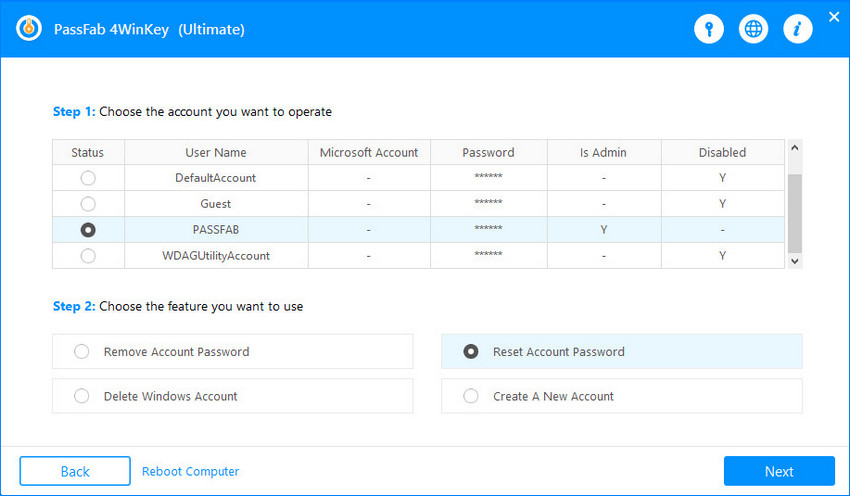Click the Status column header
The width and height of the screenshot is (850, 496).
coord(88,152)
